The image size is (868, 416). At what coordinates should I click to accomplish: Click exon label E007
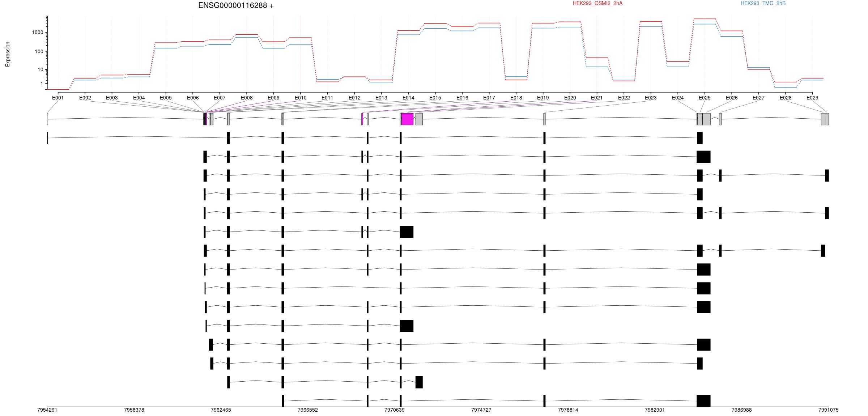[x=220, y=98]
